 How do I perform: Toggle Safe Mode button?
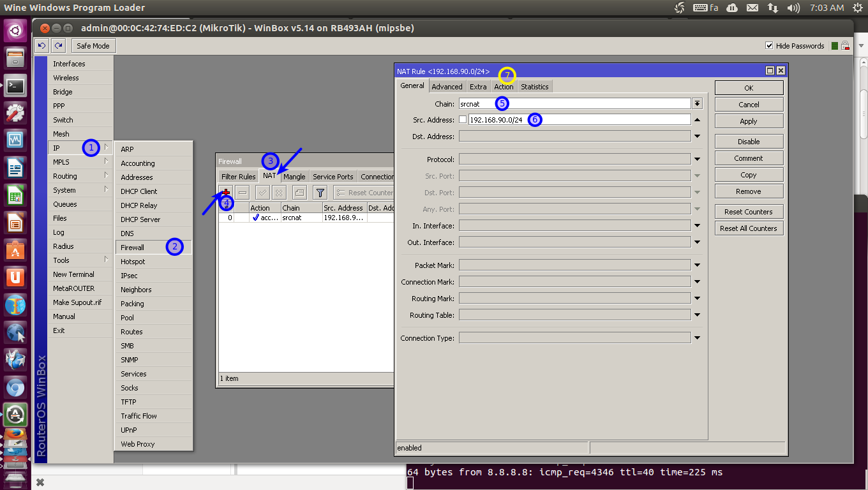point(93,46)
